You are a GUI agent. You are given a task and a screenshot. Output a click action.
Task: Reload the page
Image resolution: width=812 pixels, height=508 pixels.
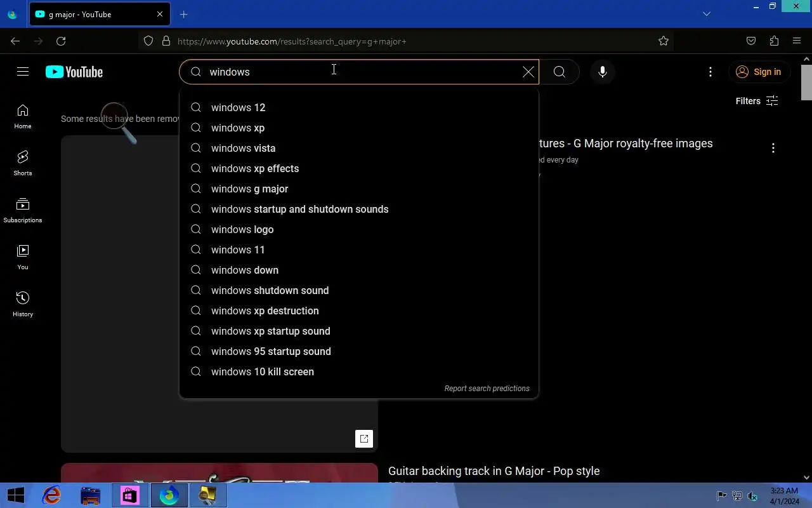(x=61, y=41)
